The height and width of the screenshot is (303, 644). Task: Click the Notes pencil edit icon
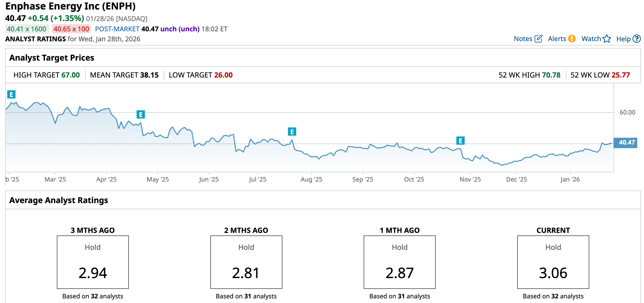click(x=538, y=39)
